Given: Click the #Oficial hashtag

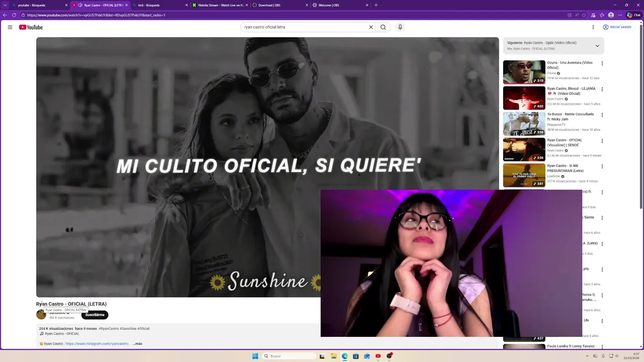Looking at the screenshot, I should (143, 328).
